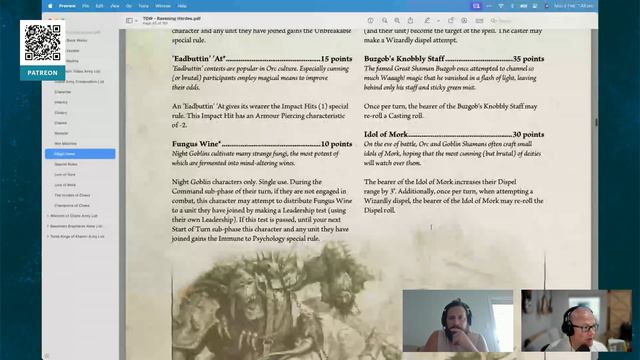Select the Lore of Mork sidebar entry
The width and height of the screenshot is (640, 360).
[65, 185]
